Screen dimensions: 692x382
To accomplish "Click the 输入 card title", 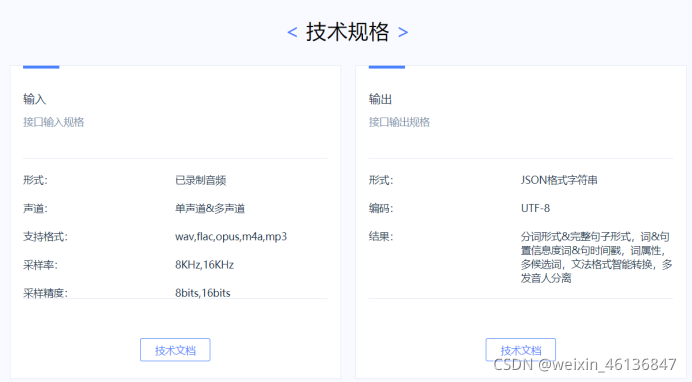I will pos(34,99).
